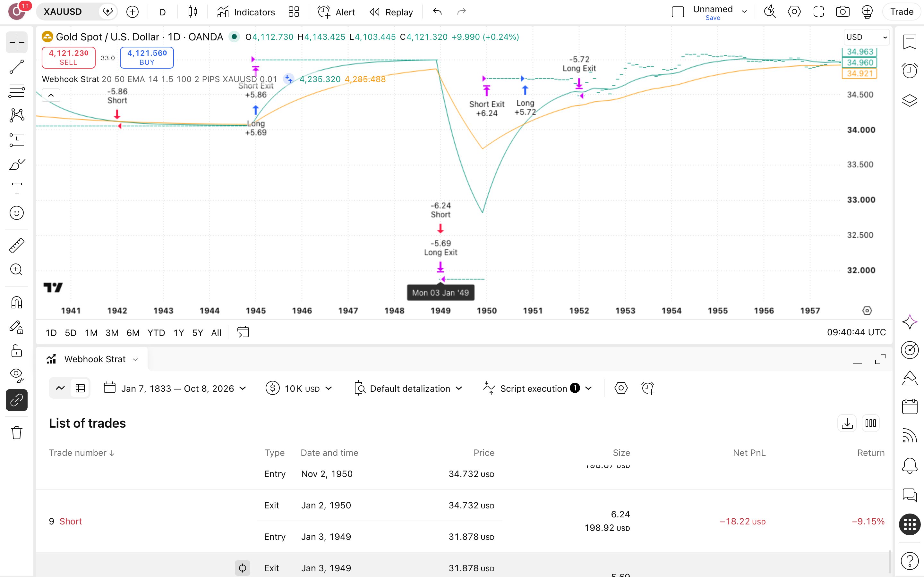Screen dimensions: 924x577
Task: Download the list of trades
Action: tap(847, 423)
